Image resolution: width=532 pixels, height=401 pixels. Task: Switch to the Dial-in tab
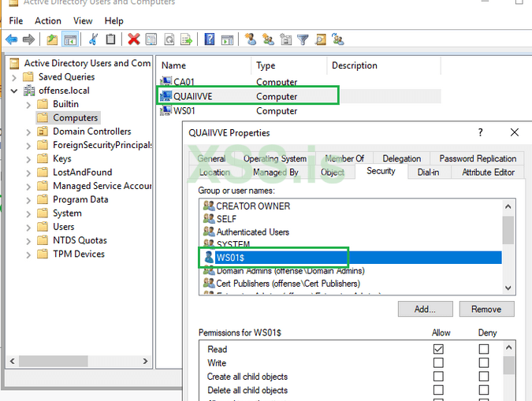coord(428,172)
